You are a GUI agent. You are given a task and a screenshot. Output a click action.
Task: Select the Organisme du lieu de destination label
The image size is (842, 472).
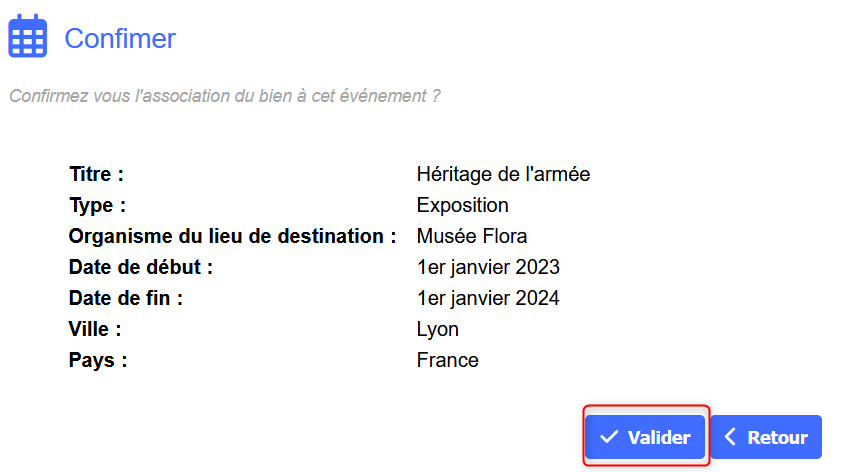point(226,237)
